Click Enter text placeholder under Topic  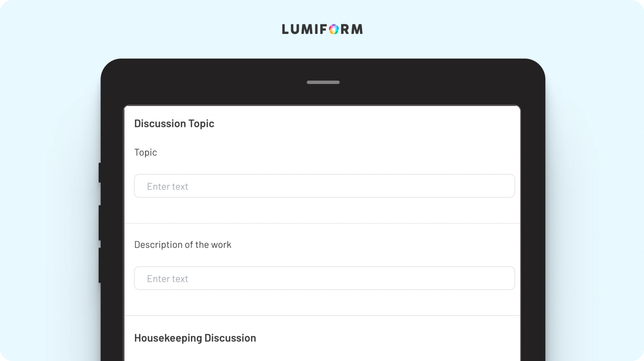(x=168, y=186)
